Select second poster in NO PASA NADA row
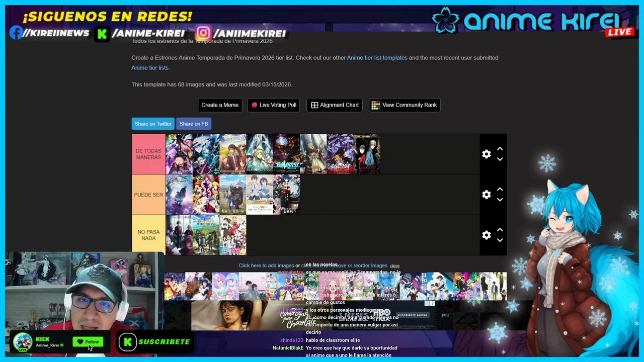Screen dimensions: 644x362 (x=206, y=235)
